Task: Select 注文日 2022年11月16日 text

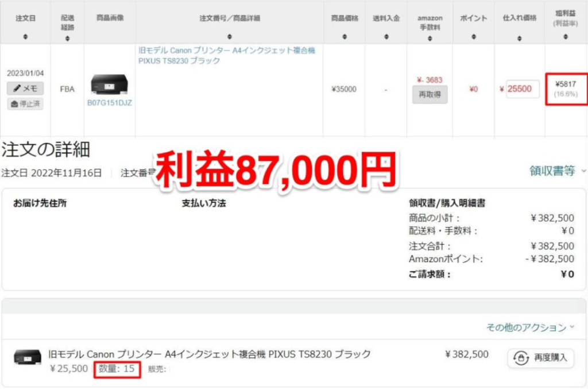Action: (51, 173)
